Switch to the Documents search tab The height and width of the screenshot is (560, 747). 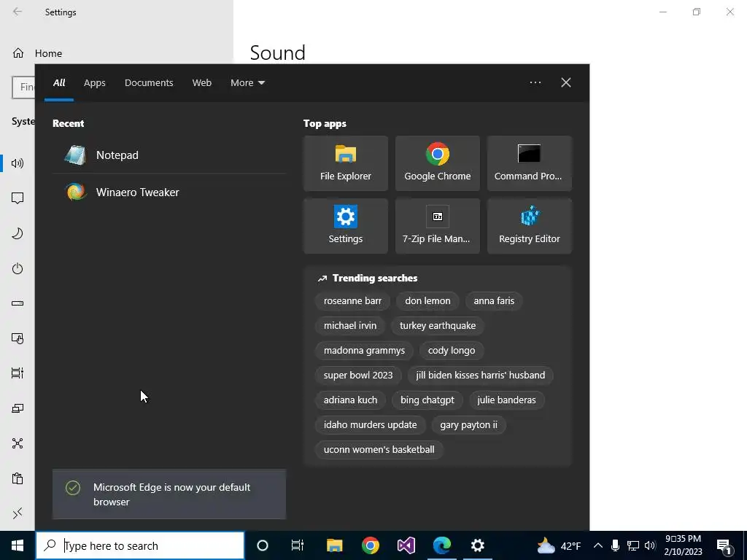(149, 83)
